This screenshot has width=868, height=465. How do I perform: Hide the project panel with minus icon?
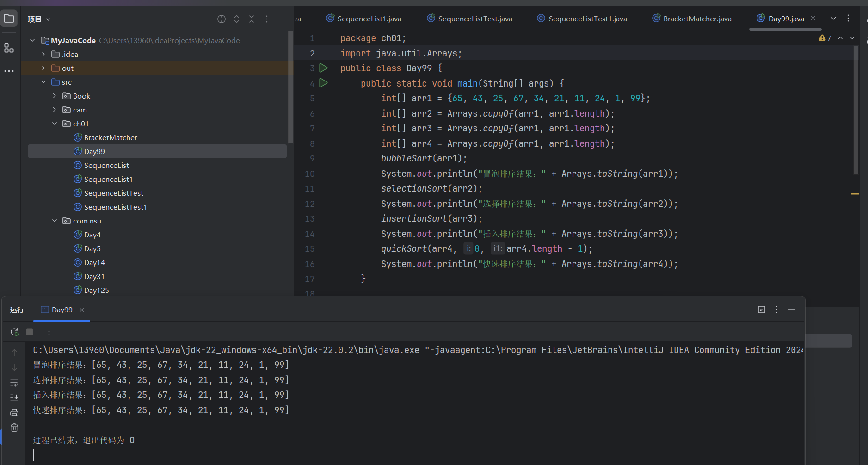click(282, 19)
